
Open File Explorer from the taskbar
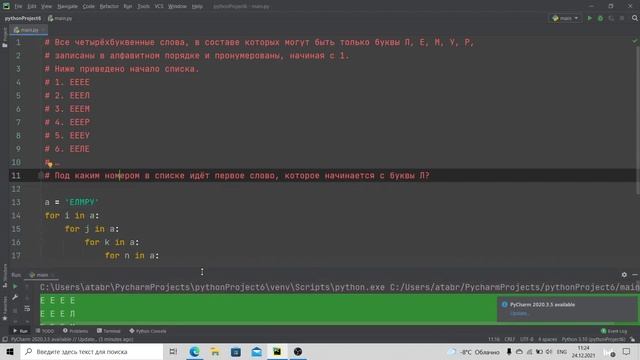click(215, 351)
